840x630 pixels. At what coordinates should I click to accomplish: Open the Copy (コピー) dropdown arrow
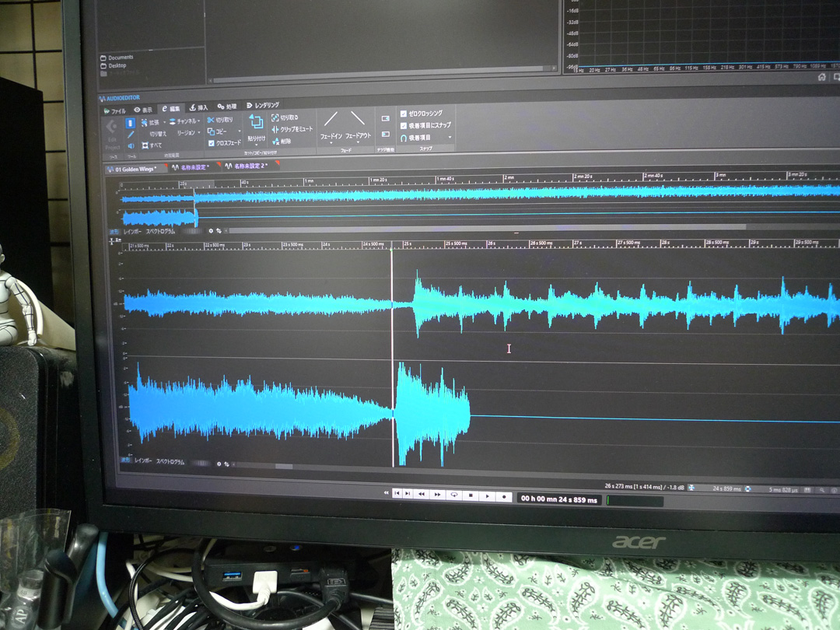(x=240, y=132)
